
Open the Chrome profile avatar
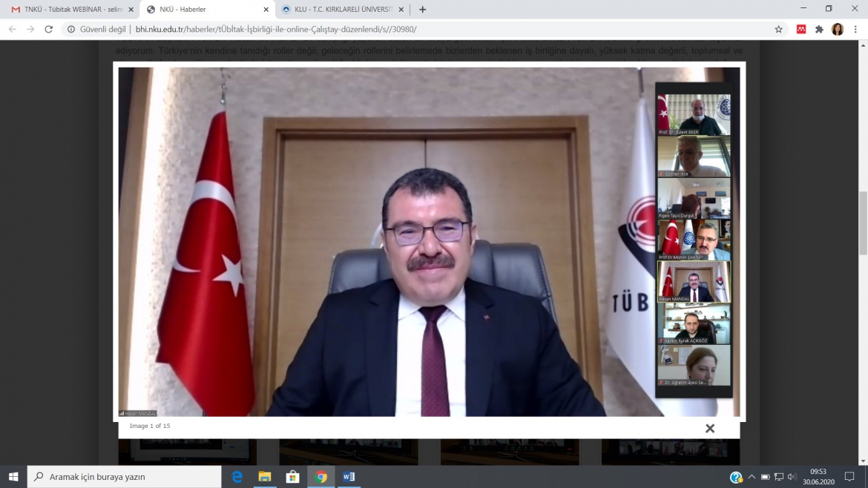(x=838, y=30)
